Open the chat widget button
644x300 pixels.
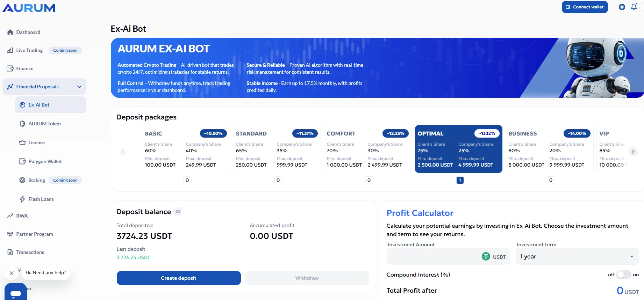(x=16, y=292)
